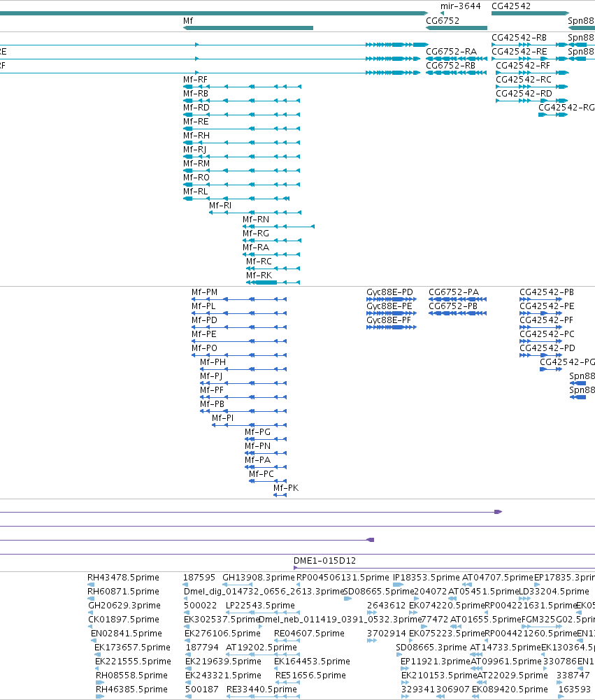The image size is (595, 700).
Task: Select the Gyc88E-PD protein
Action: click(x=392, y=299)
